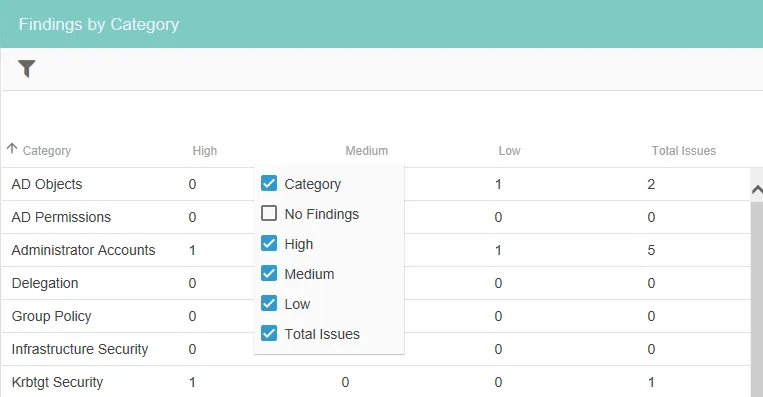Image resolution: width=763 pixels, height=397 pixels.
Task: Select the Krbtgt Security row label
Action: point(57,382)
